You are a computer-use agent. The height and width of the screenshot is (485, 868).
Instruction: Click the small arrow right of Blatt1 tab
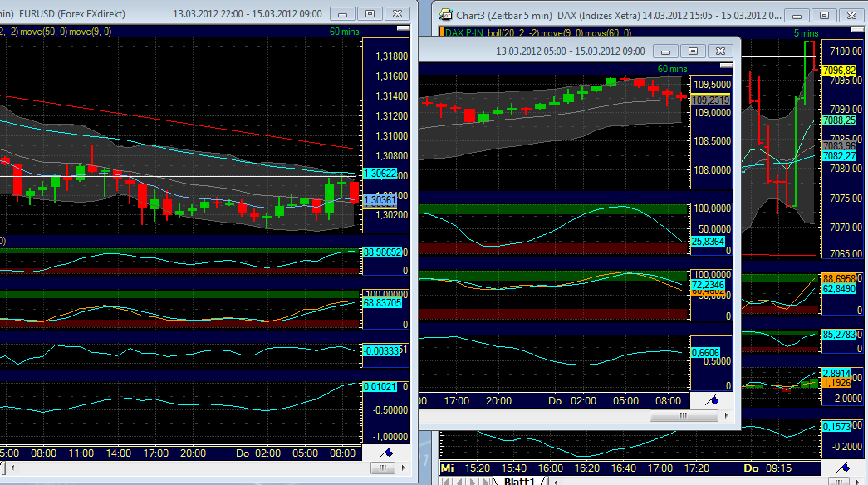click(x=555, y=482)
